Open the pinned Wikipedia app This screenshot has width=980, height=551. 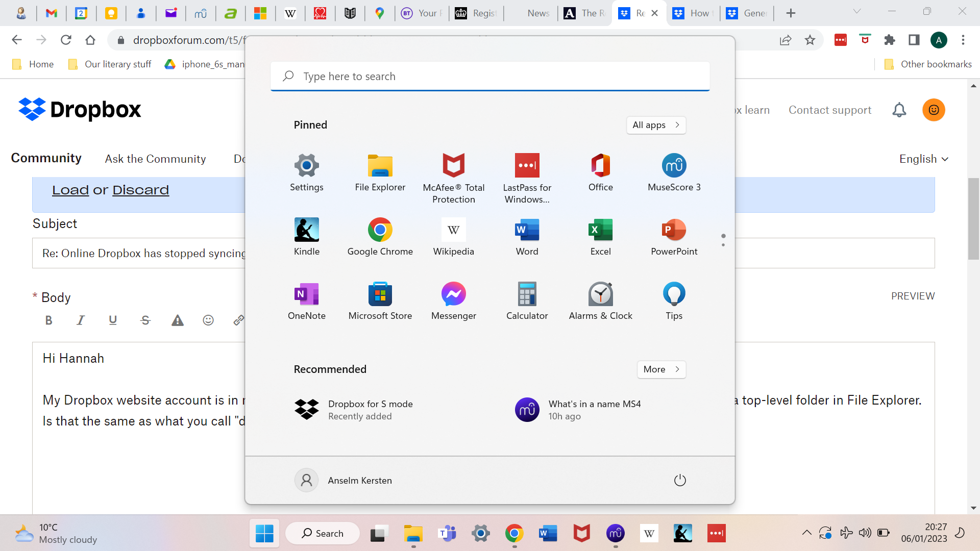coord(454,237)
